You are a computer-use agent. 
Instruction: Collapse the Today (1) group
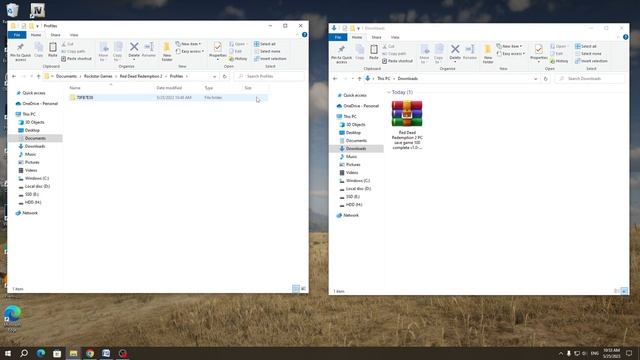(x=389, y=92)
